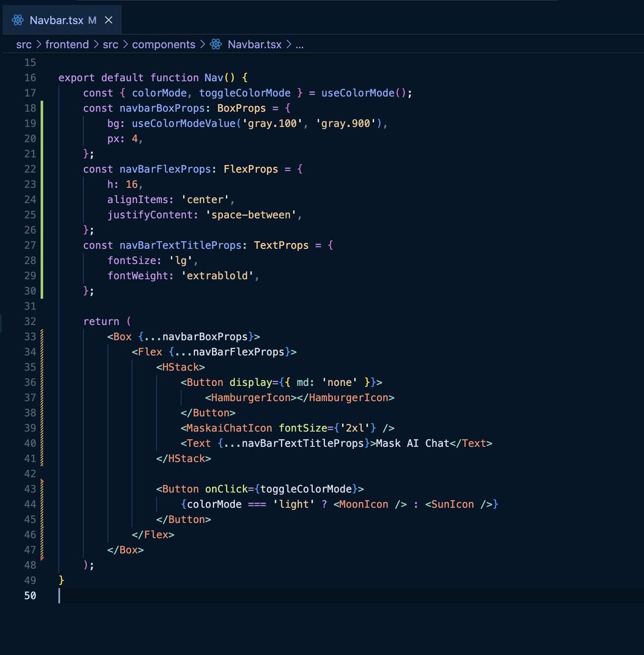Click the closing '</Box>' tag

point(126,550)
